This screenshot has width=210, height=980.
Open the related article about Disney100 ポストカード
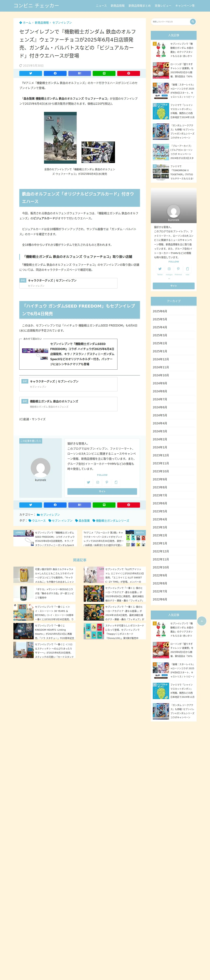pyautogui.click(x=115, y=631)
